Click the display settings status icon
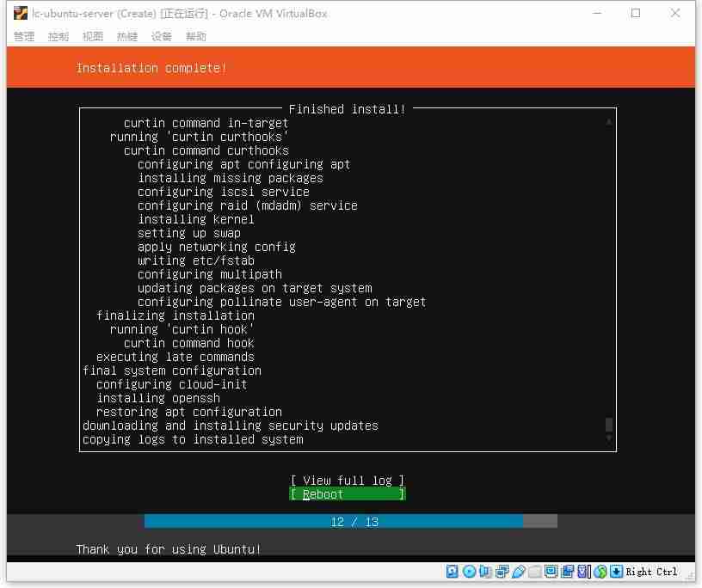This screenshot has height=588, width=702. tap(551, 571)
